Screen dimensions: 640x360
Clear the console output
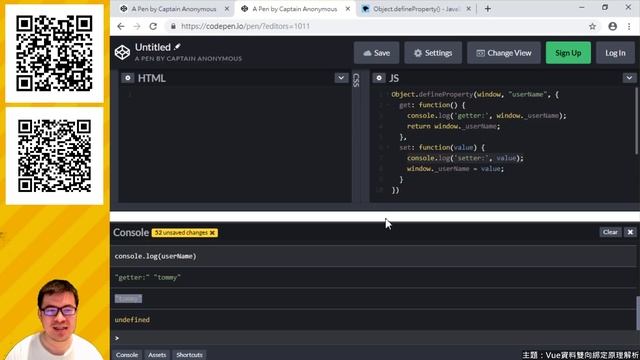(610, 232)
